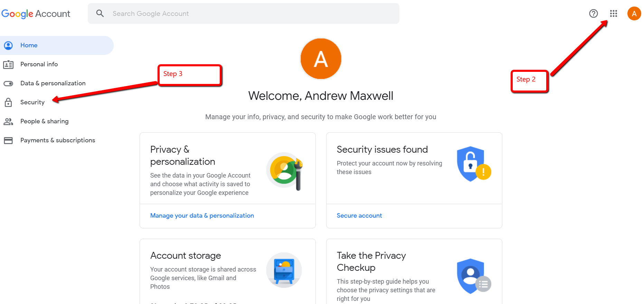This screenshot has width=644, height=304.
Task: Click the Privacy Checkup shield illustration
Action: click(474, 276)
